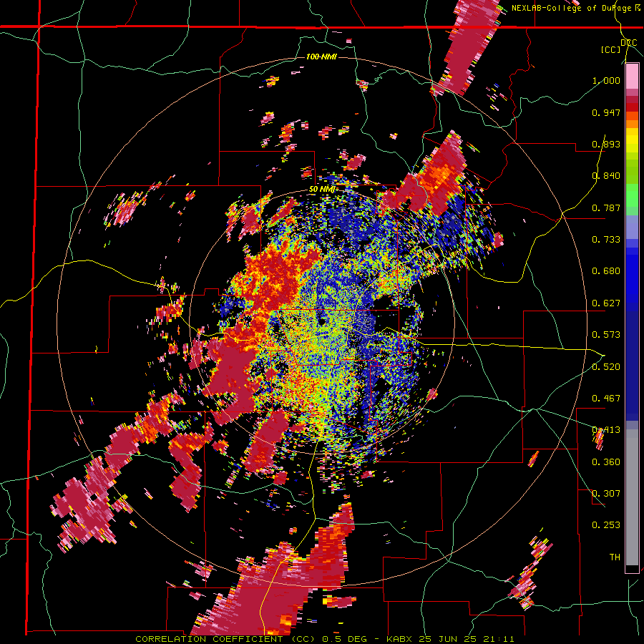Viewport: 644px width, 644px height.
Task: Click the 1.000 legend value
Action: pos(606,80)
